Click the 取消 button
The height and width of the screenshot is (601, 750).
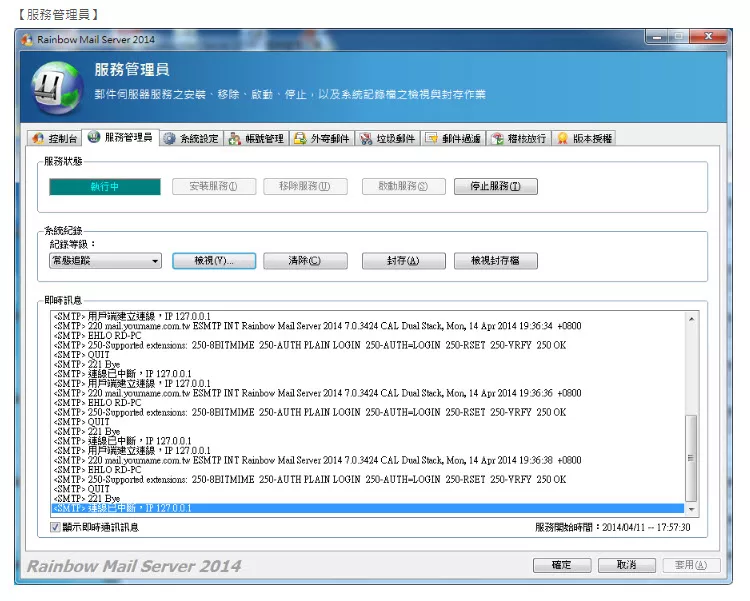(626, 565)
